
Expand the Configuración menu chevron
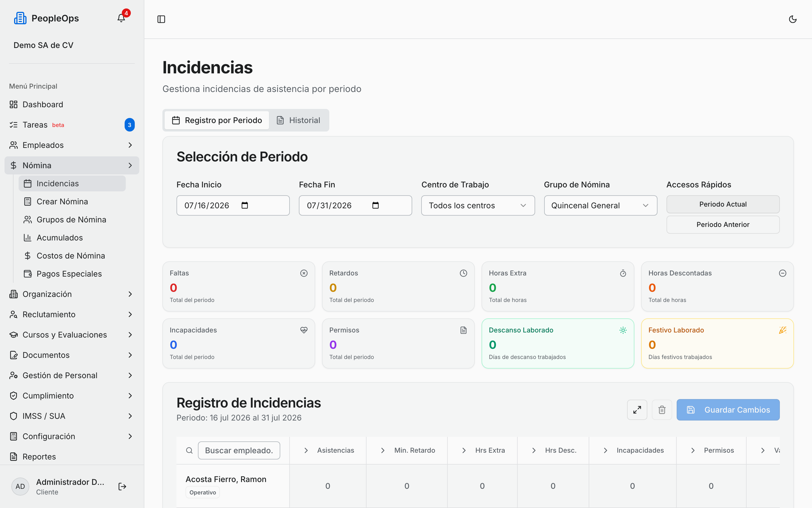130,436
